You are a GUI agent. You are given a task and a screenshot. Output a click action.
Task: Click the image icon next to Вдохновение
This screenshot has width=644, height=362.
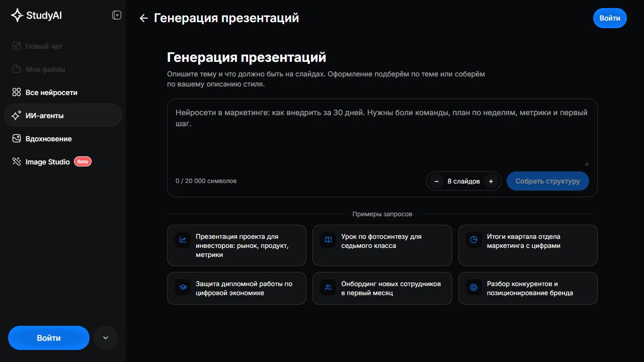(17, 139)
